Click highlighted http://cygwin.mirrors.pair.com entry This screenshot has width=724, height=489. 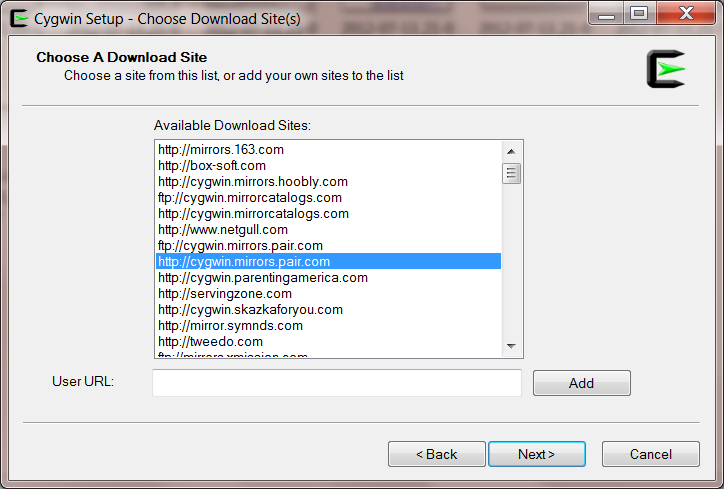pyautogui.click(x=328, y=261)
